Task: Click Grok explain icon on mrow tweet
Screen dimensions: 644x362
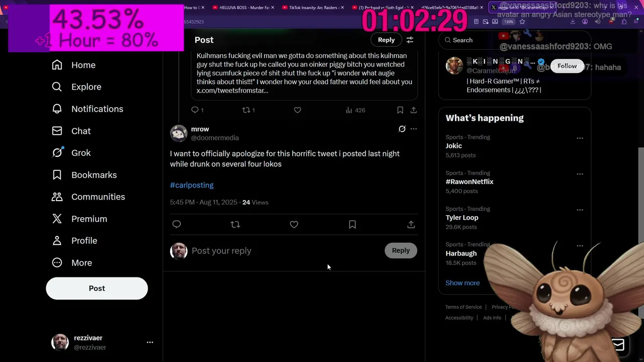Action: (x=402, y=129)
